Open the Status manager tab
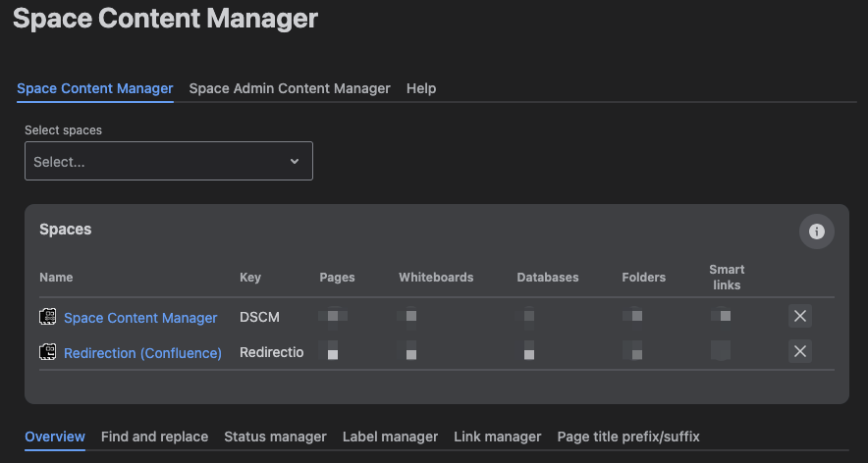868x463 pixels. coord(275,437)
